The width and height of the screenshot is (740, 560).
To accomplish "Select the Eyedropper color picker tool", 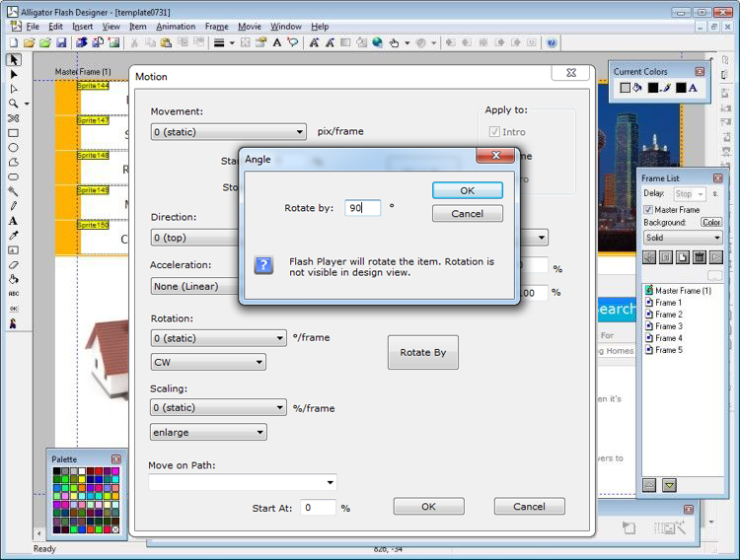I will pyautogui.click(x=13, y=236).
